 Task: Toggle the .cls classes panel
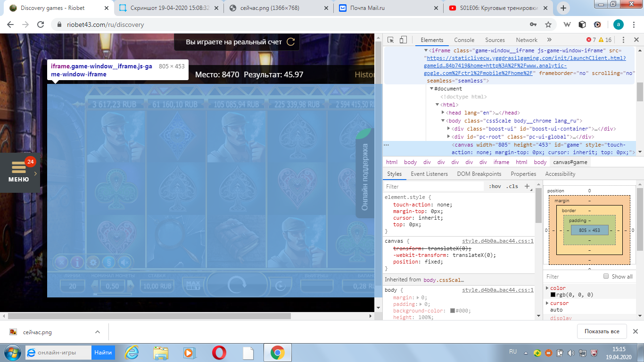(512, 186)
